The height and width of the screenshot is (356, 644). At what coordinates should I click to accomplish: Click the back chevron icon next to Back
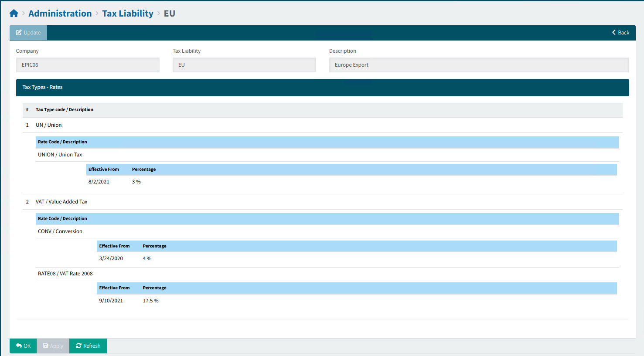point(613,32)
